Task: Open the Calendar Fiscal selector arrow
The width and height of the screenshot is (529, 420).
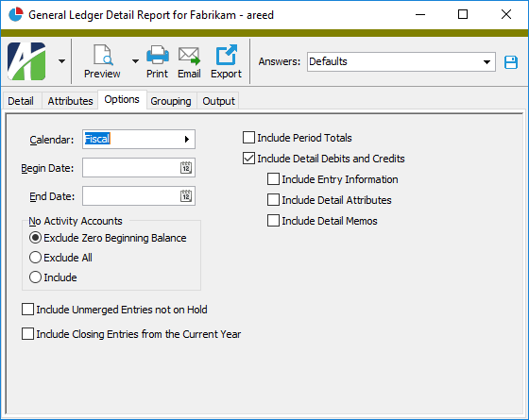Action: point(187,140)
